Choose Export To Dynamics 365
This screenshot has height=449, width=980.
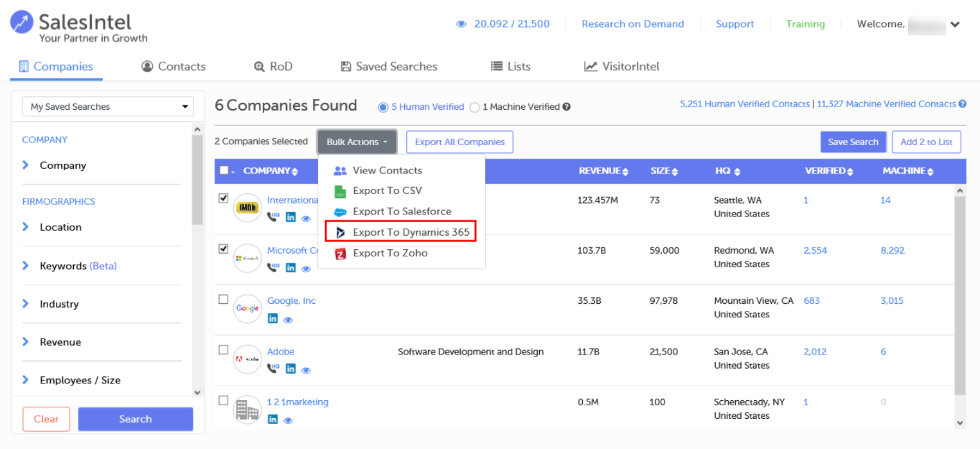[400, 232]
